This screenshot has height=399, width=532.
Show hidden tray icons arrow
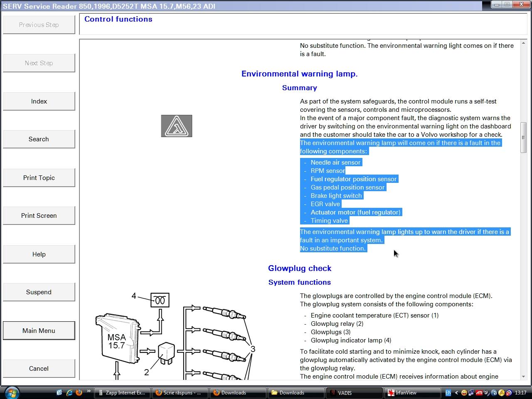tap(456, 393)
